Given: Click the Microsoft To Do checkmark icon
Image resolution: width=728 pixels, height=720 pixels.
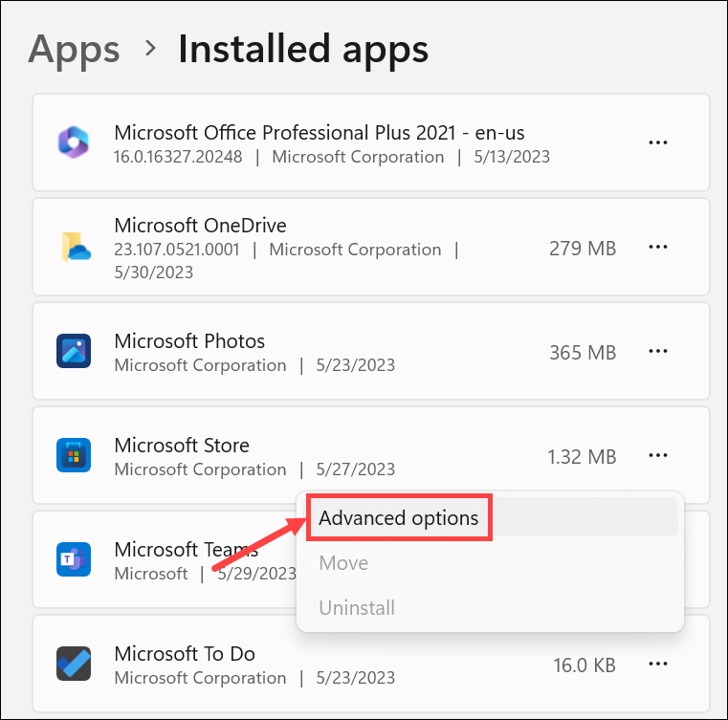Looking at the screenshot, I should pyautogui.click(x=74, y=665).
